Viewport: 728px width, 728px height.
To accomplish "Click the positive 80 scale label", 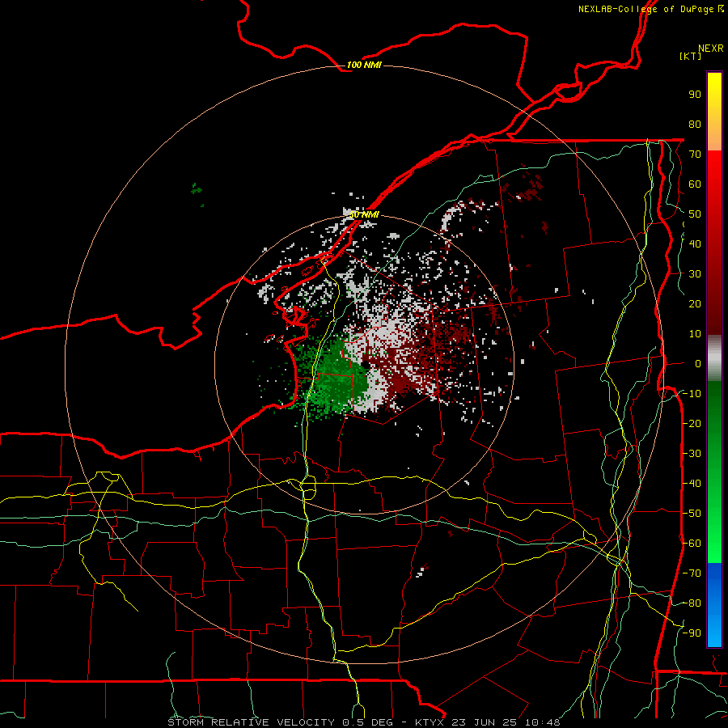I will (695, 125).
